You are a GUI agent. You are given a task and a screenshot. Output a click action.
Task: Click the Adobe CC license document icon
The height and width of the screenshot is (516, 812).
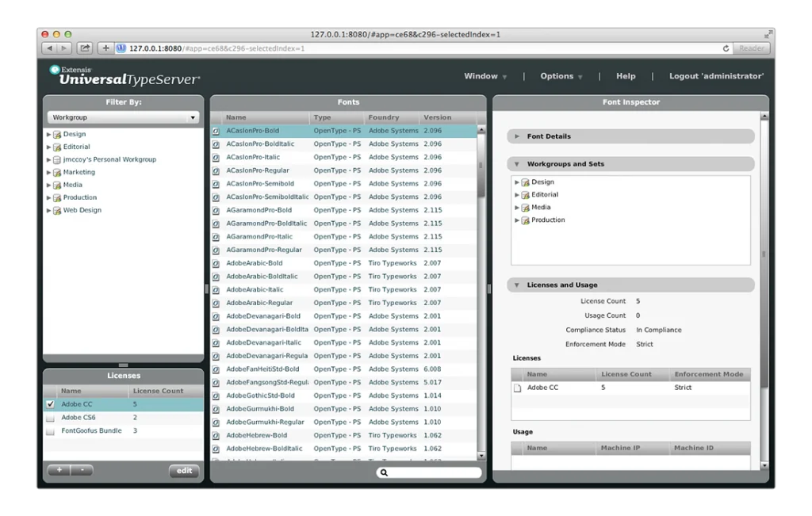tap(518, 388)
